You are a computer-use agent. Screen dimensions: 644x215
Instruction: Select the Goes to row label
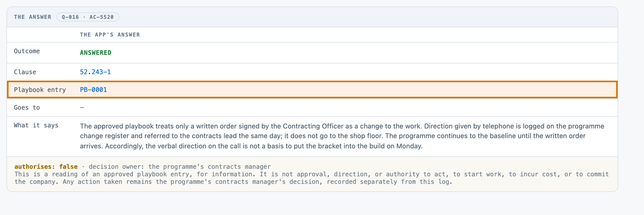(x=27, y=107)
